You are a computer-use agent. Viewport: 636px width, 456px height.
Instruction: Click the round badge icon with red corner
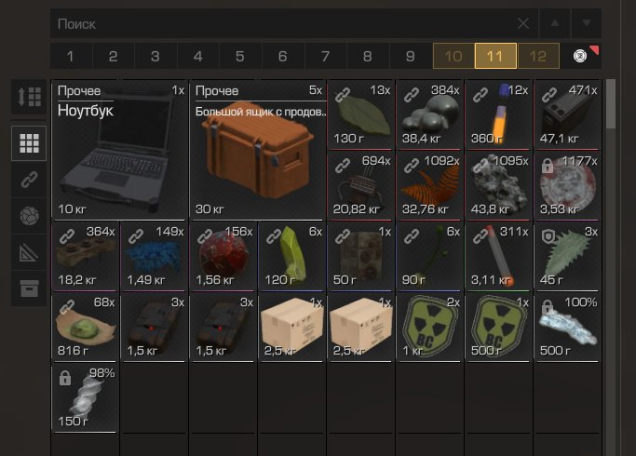[x=580, y=56]
